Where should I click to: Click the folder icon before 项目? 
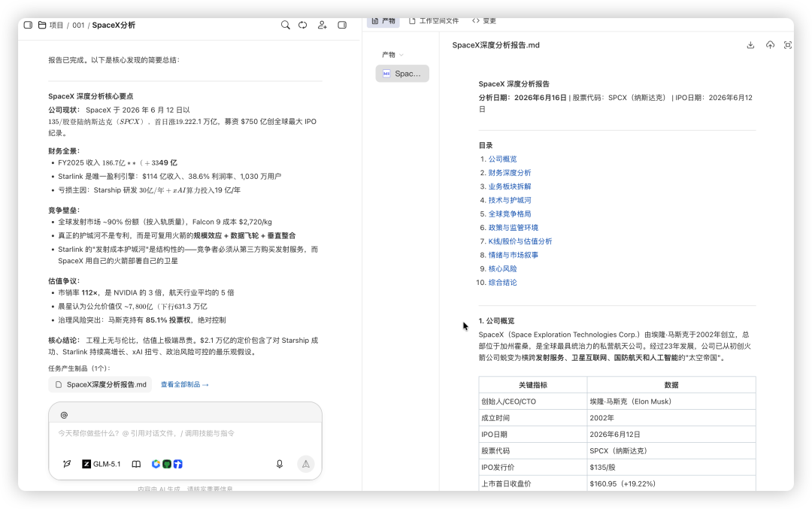42,25
